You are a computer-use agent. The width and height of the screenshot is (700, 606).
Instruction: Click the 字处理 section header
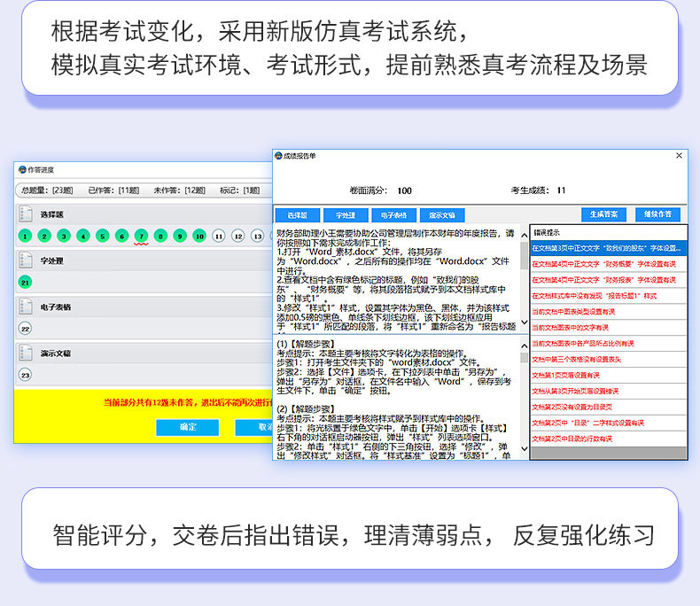click(x=144, y=260)
